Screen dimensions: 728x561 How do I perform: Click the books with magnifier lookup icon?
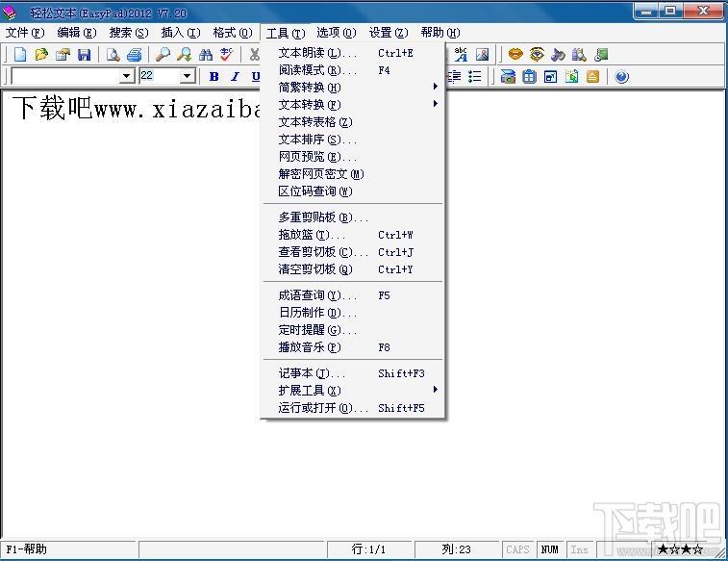(x=579, y=55)
